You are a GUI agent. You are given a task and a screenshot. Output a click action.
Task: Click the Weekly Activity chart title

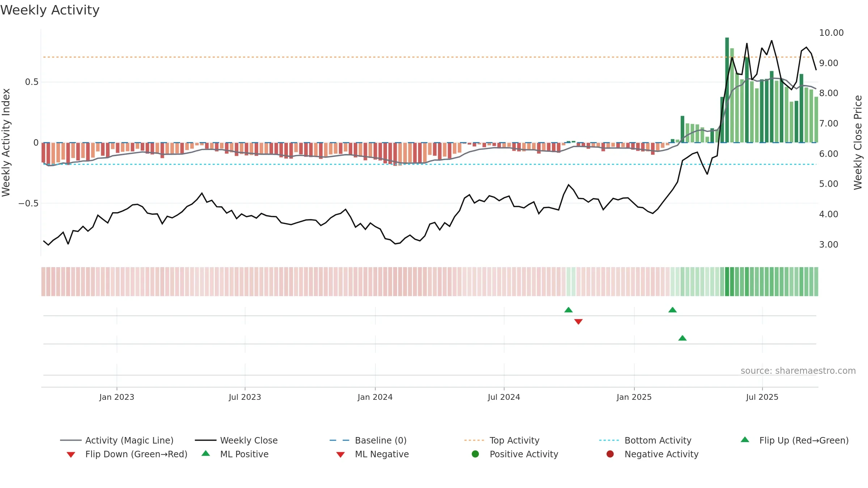tap(50, 10)
